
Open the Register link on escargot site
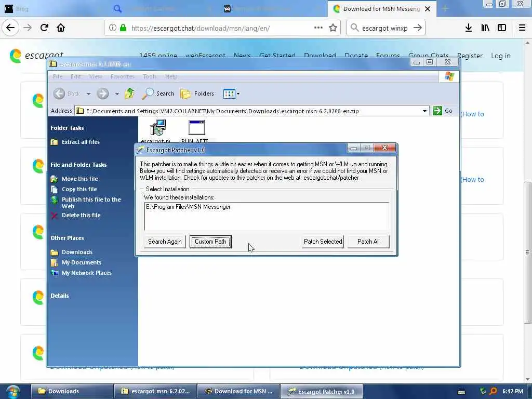point(470,56)
